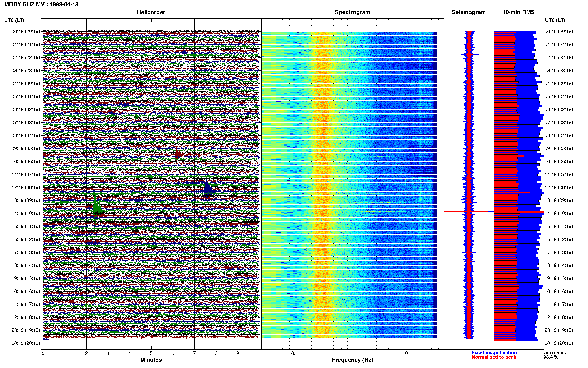Click the 'UTC (LT)' label beside the RMS panel

pyautogui.click(x=555, y=20)
